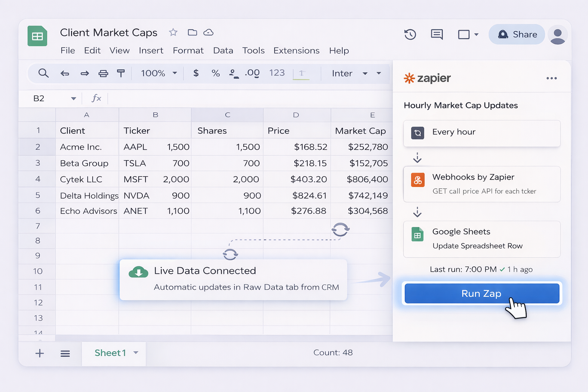The width and height of the screenshot is (588, 392).
Task: Open the Extensions menu
Action: point(296,51)
